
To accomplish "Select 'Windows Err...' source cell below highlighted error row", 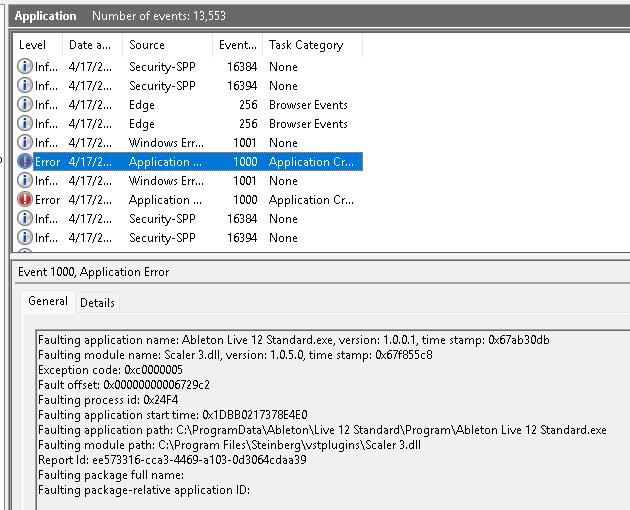I will pyautogui.click(x=166, y=181).
